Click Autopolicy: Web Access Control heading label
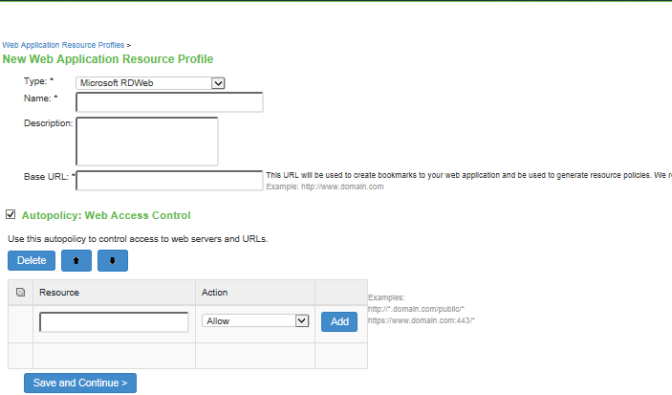 tap(106, 215)
